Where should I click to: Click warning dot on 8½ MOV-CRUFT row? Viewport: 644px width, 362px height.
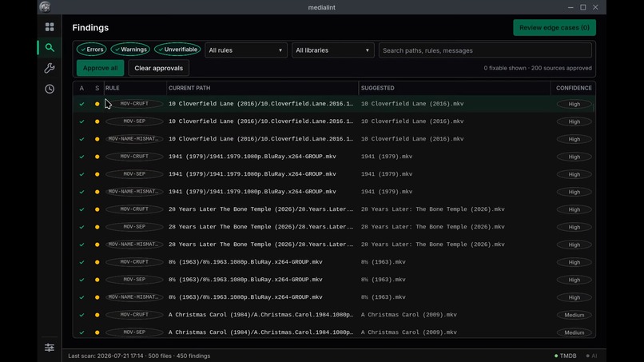pos(97,262)
